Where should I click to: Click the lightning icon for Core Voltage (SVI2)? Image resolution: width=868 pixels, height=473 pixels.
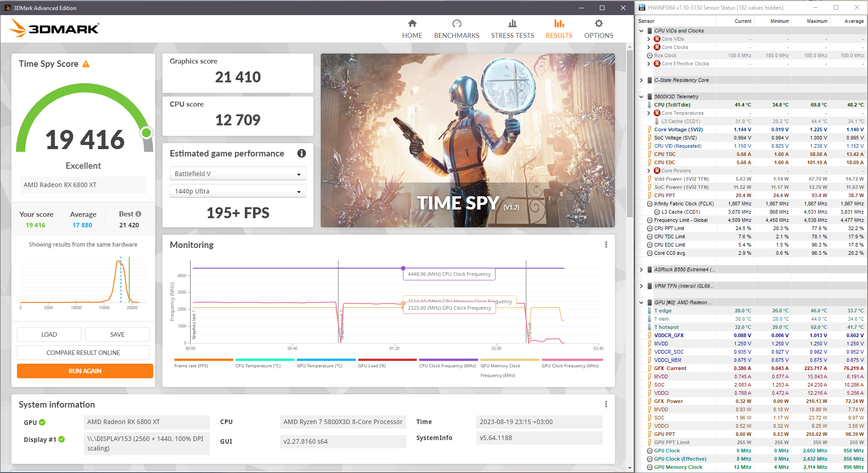click(649, 129)
